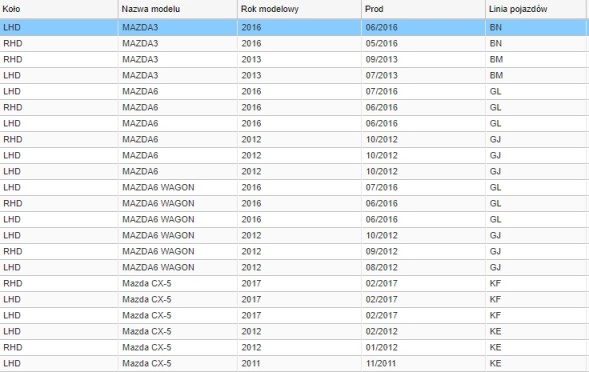
Task: Click 2012 in the MAZDA6 WAGON 08/2012 row
Action: pos(251,268)
